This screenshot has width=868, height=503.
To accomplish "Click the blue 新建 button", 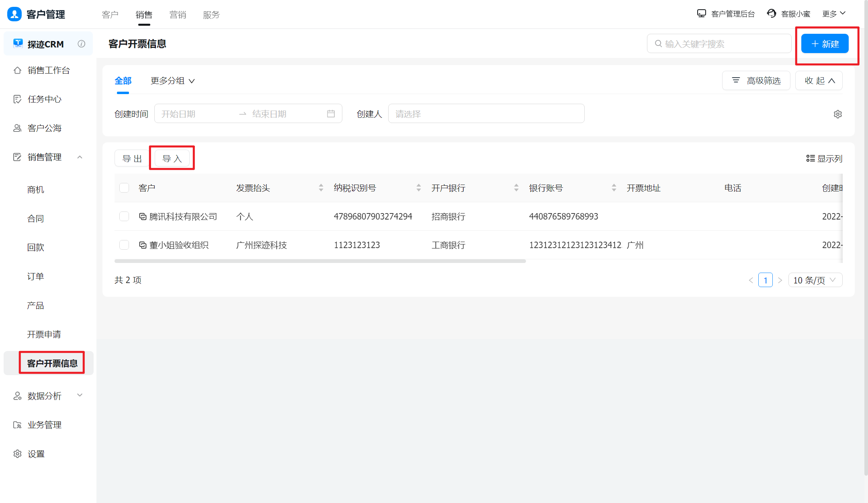I will click(x=825, y=44).
